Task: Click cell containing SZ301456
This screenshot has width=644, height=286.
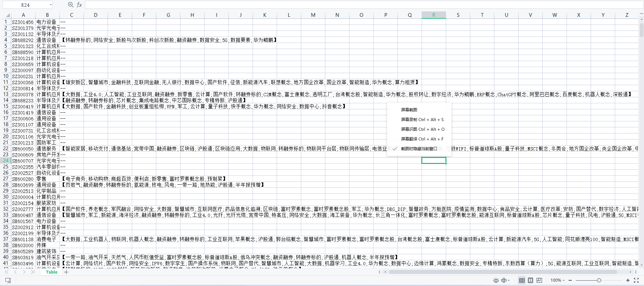Action: click(x=23, y=22)
